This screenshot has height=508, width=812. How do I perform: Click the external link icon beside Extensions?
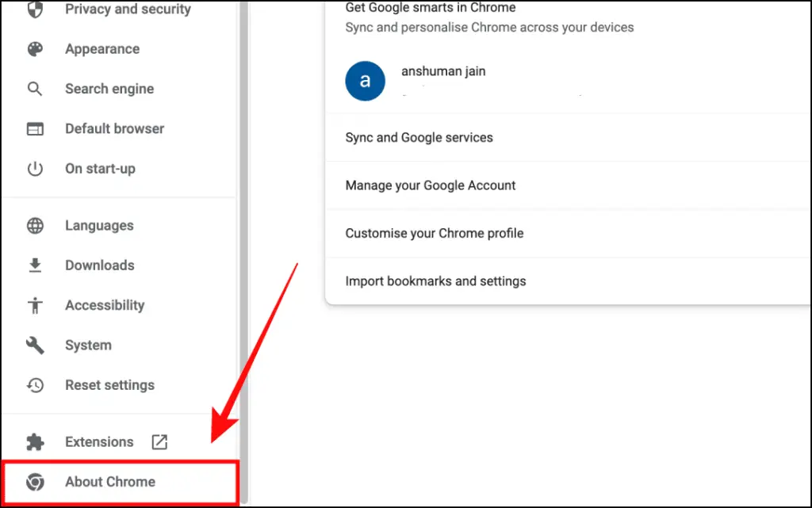tap(159, 441)
